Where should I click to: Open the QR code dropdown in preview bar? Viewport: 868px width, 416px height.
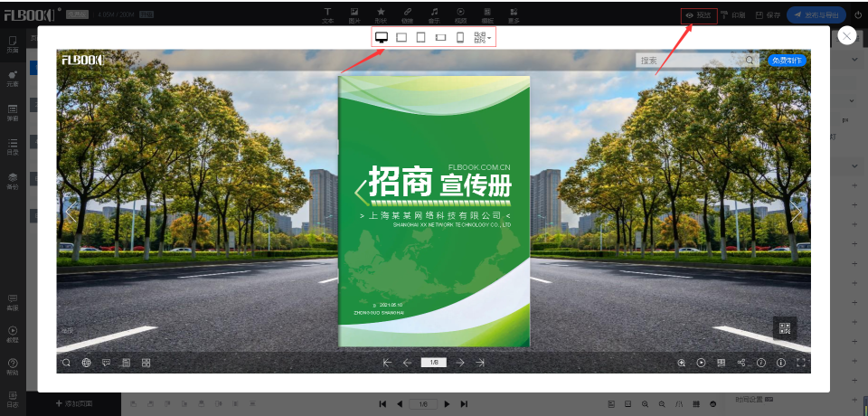tap(482, 38)
